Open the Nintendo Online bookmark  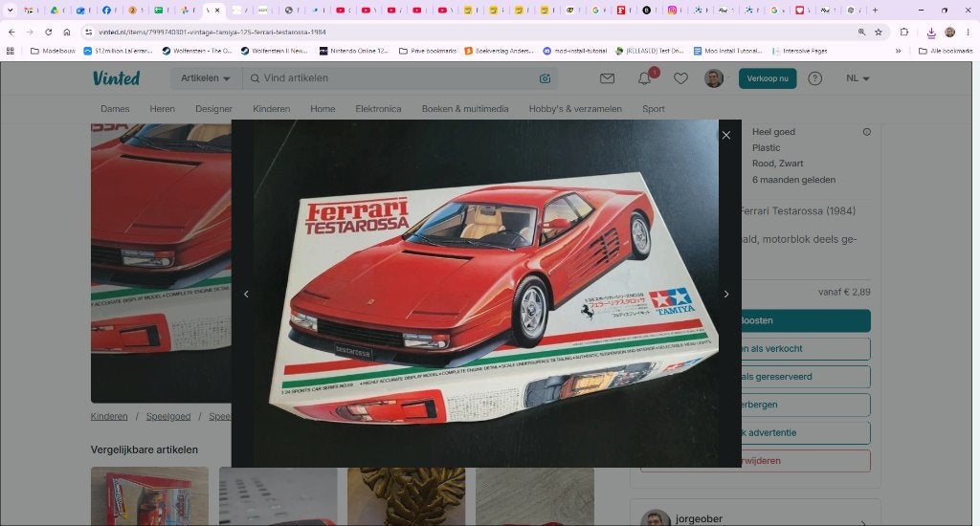[354, 51]
